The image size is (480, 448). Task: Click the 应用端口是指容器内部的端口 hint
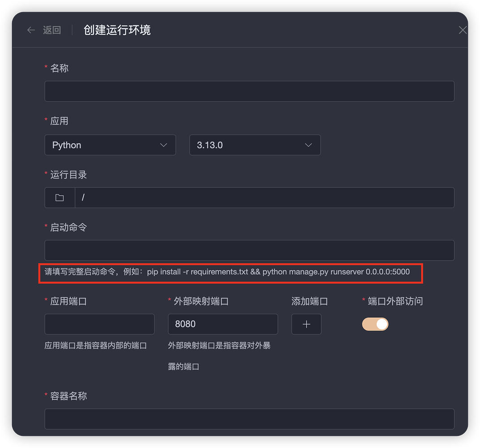click(x=96, y=345)
